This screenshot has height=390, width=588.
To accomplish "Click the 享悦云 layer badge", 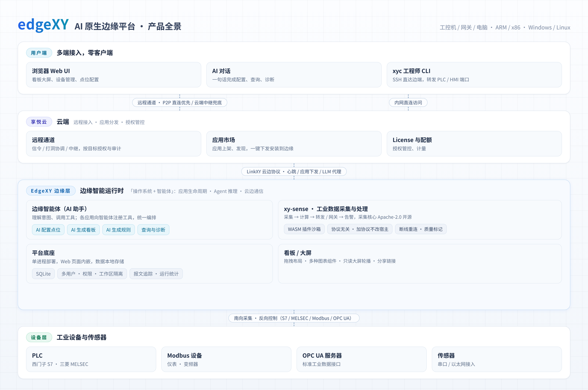I will click(39, 122).
